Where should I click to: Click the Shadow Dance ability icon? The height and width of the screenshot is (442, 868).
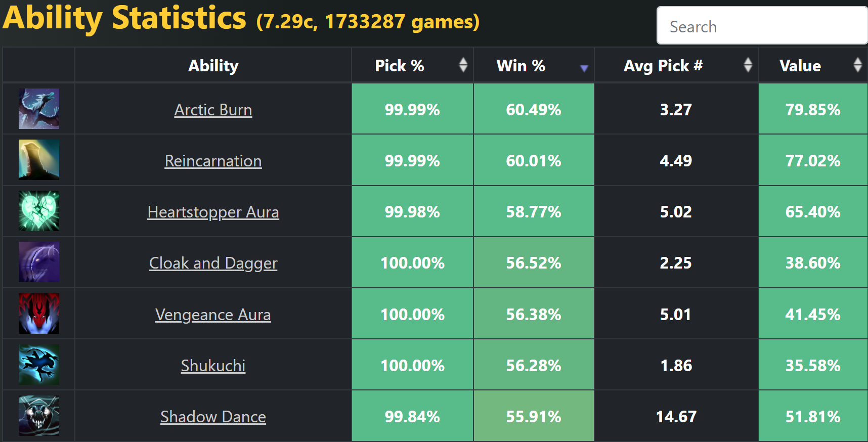pyautogui.click(x=39, y=416)
